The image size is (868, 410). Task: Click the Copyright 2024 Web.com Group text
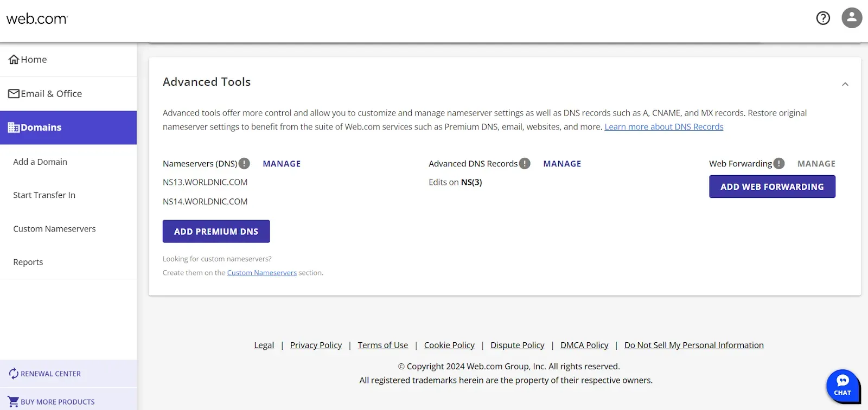click(509, 367)
